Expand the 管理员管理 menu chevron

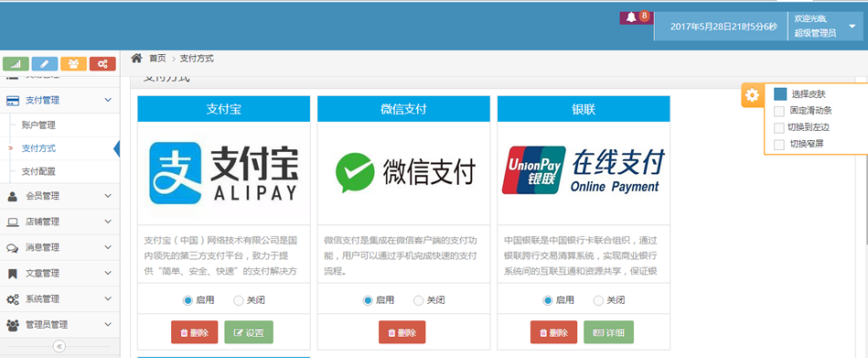tap(108, 325)
